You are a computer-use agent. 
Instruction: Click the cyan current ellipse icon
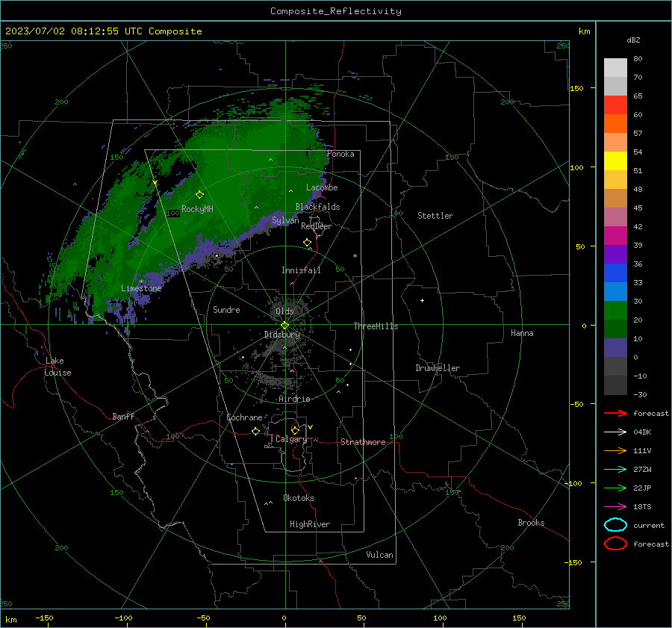click(x=615, y=525)
